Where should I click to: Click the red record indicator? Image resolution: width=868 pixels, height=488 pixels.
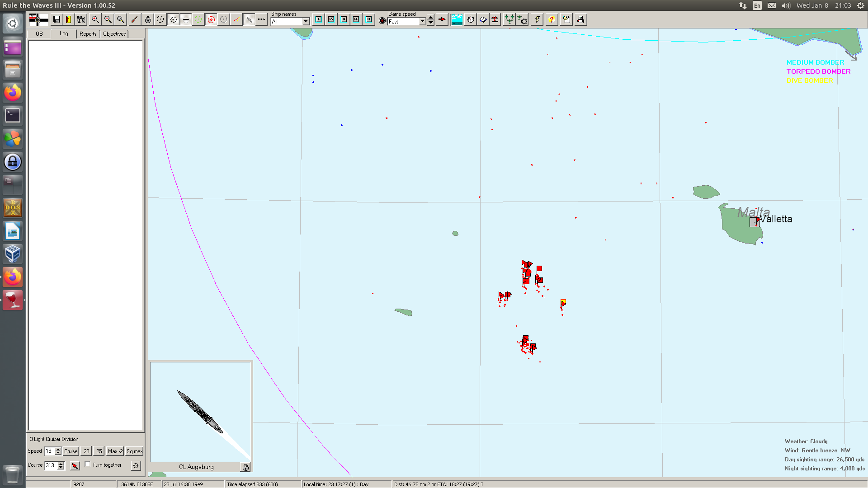382,21
